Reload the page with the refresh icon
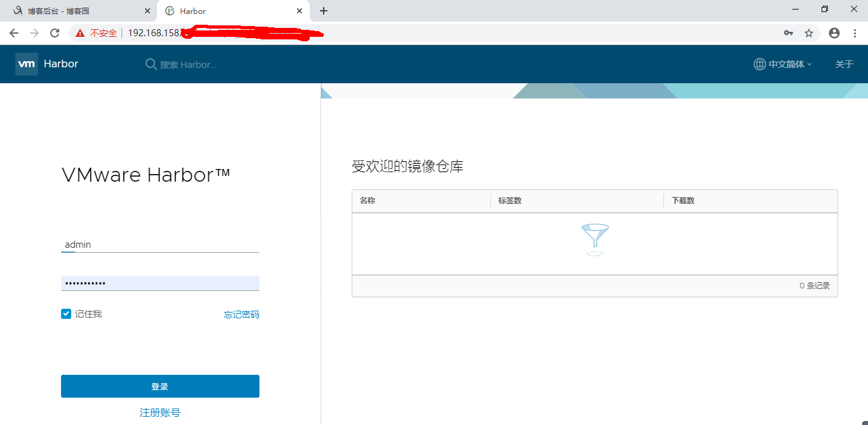The height and width of the screenshot is (425, 868). 55,33
